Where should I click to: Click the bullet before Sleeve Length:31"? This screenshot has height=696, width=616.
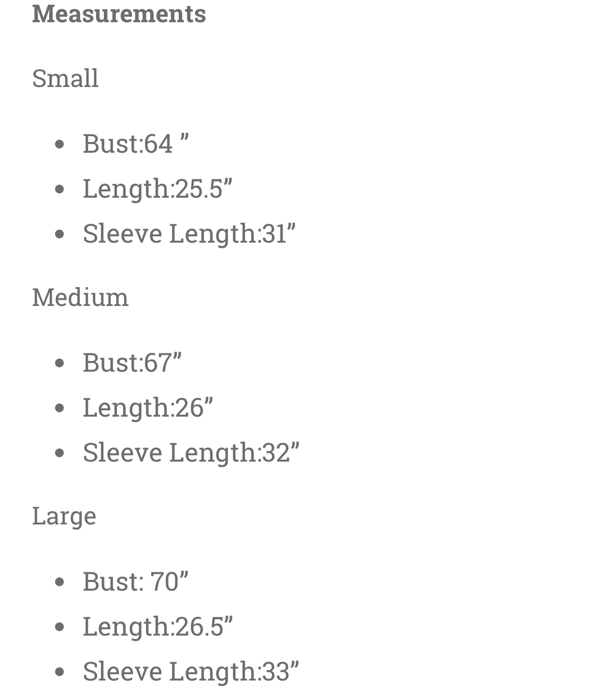coord(60,234)
